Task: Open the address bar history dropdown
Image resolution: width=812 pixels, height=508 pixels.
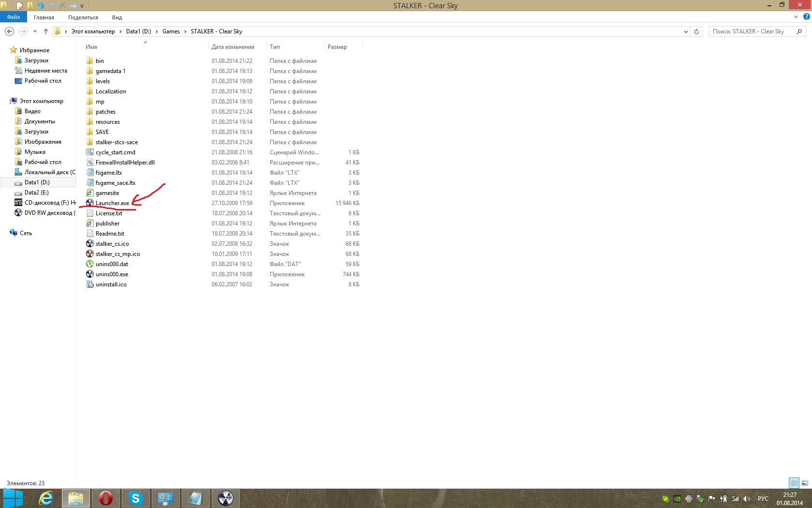Action: pyautogui.click(x=686, y=31)
